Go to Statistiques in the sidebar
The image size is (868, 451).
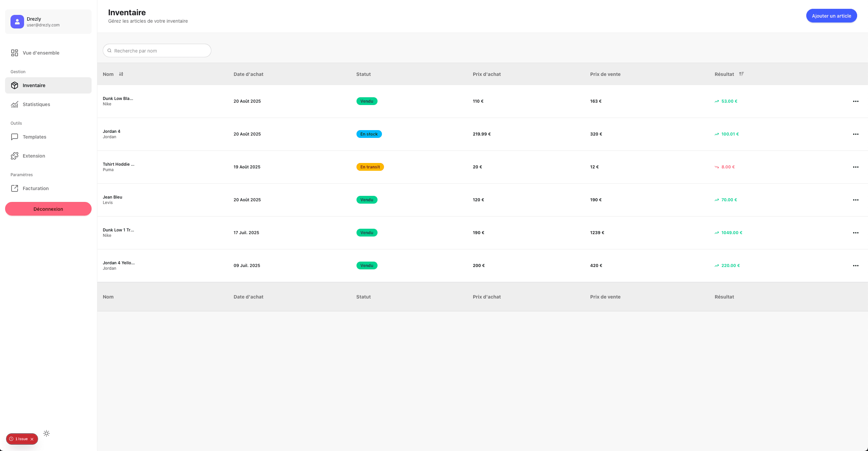[x=36, y=104]
